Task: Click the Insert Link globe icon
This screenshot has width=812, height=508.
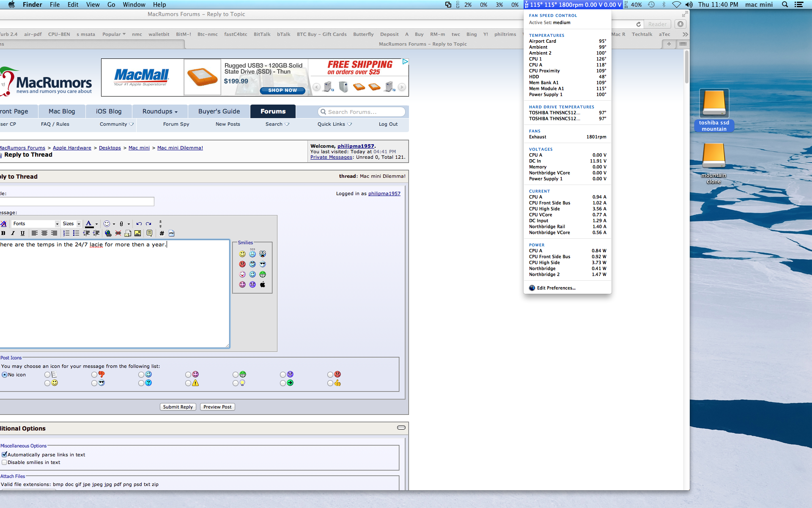Action: point(108,233)
